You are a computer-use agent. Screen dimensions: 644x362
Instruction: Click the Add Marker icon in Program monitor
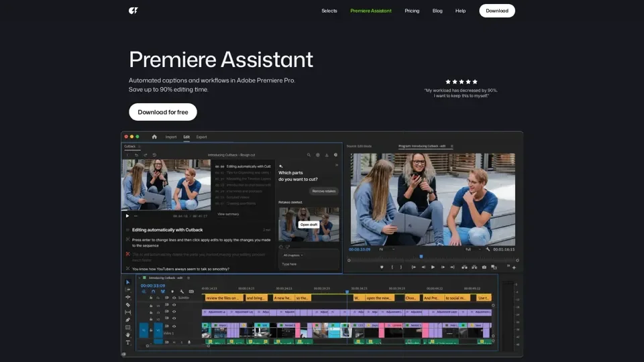(382, 267)
